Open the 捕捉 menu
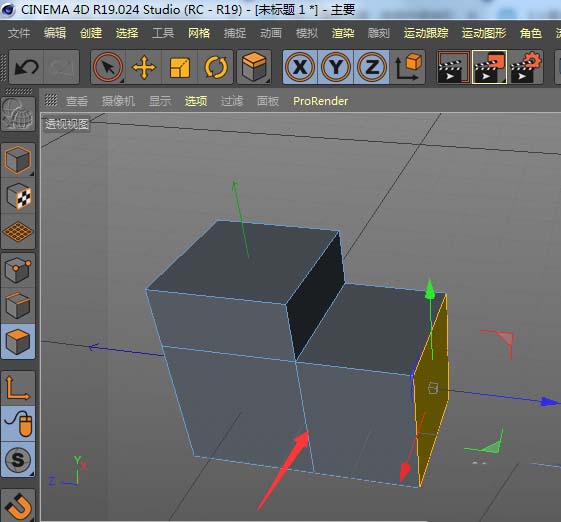The height and width of the screenshot is (522, 561). (235, 33)
